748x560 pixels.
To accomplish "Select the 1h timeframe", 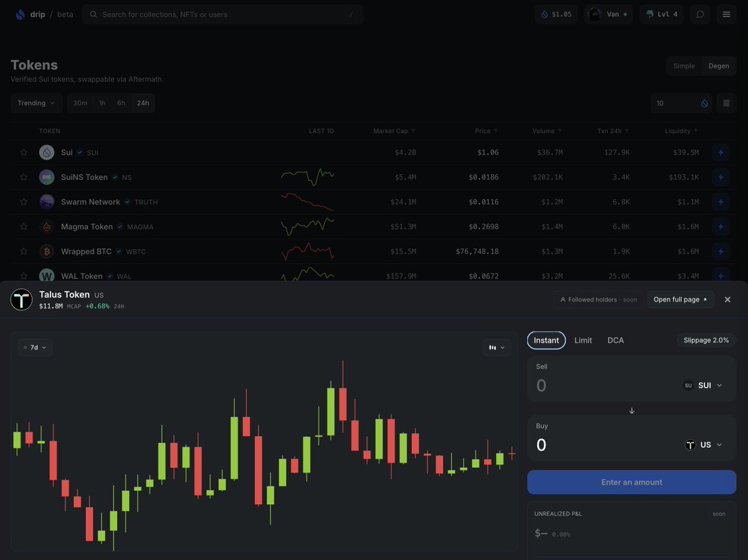I will tap(102, 103).
